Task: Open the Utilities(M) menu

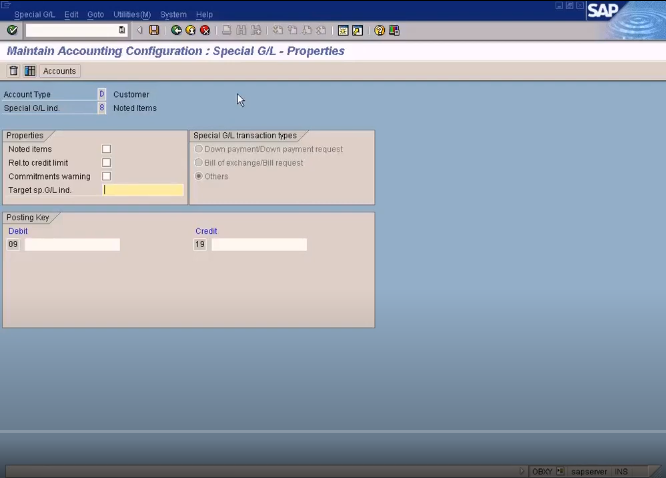Action: (x=132, y=14)
